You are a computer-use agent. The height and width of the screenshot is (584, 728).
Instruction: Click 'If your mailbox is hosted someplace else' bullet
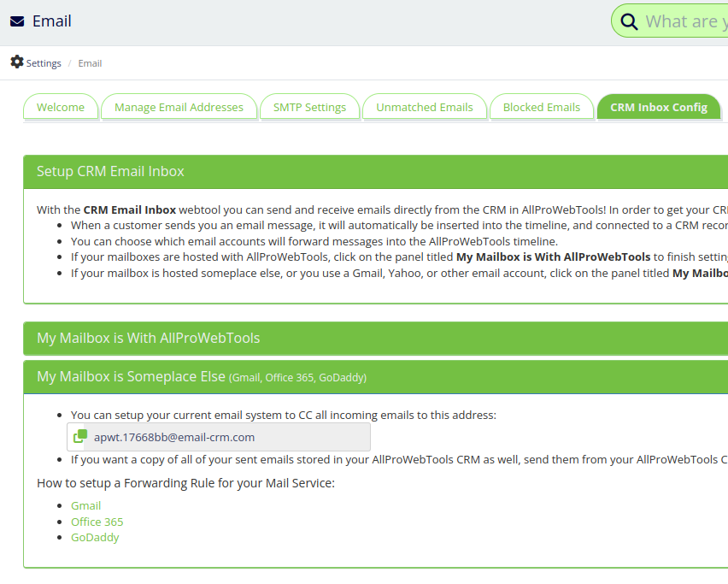pyautogui.click(x=399, y=273)
